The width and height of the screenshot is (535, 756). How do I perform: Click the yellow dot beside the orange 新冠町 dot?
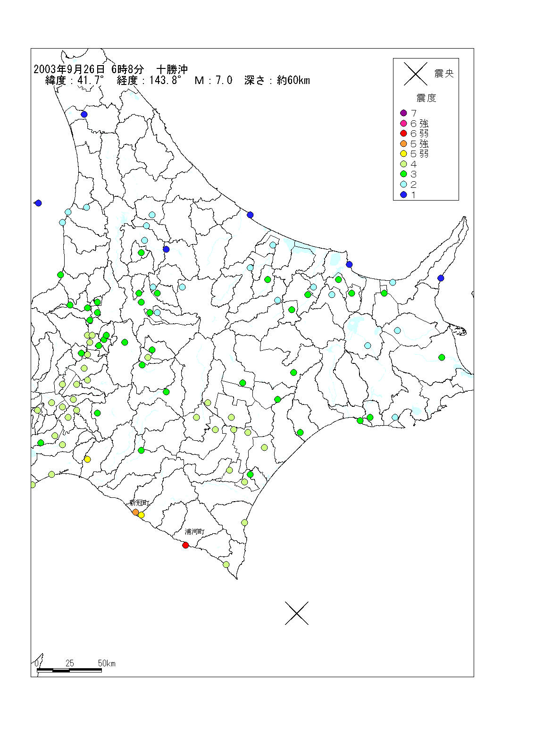click(x=141, y=515)
